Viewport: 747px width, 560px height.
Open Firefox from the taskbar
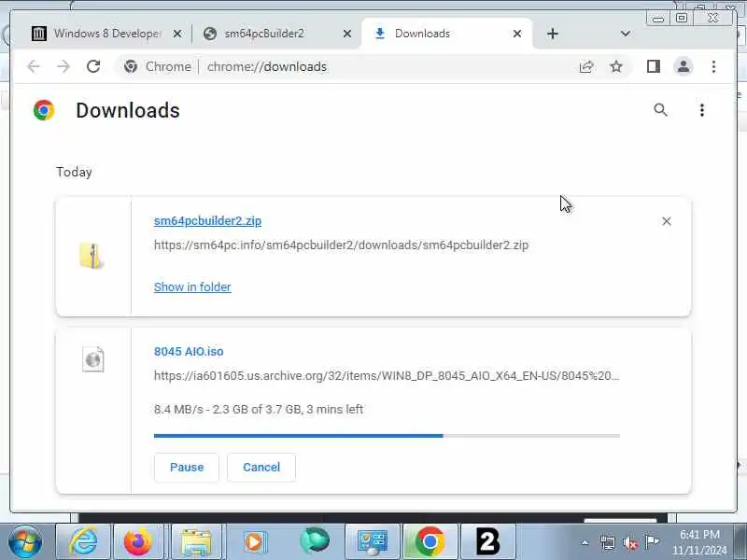[137, 541]
